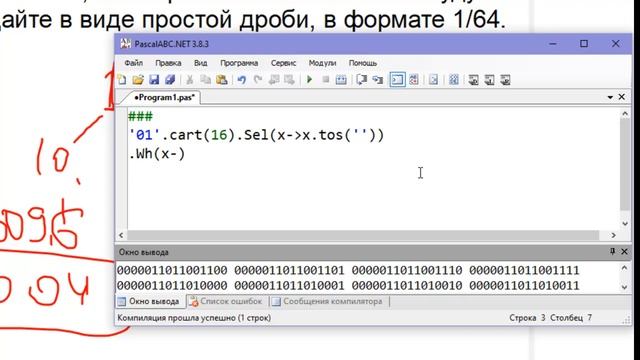Click the Copy icon in the toolbar
This screenshot has height=360, width=640.
(x=205, y=80)
